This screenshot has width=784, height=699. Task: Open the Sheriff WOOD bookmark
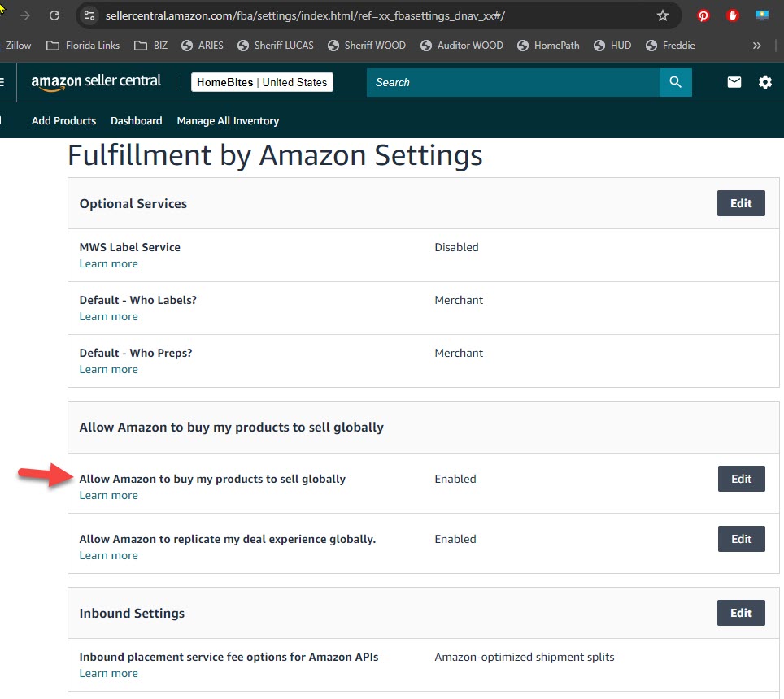tap(367, 46)
